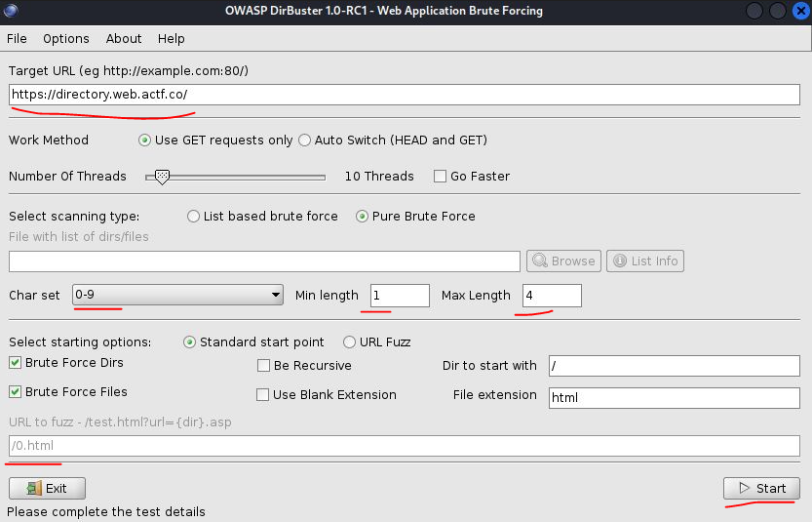Click the File extension field
The height and width of the screenshot is (522, 812).
click(x=675, y=397)
